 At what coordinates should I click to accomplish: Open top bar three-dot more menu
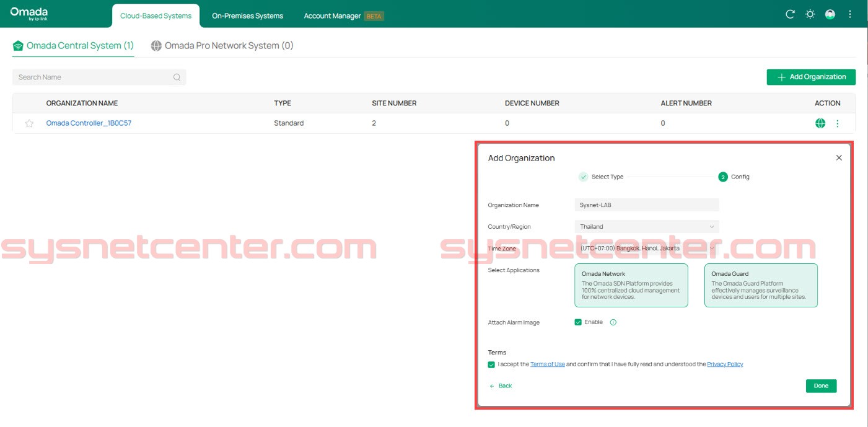point(850,14)
